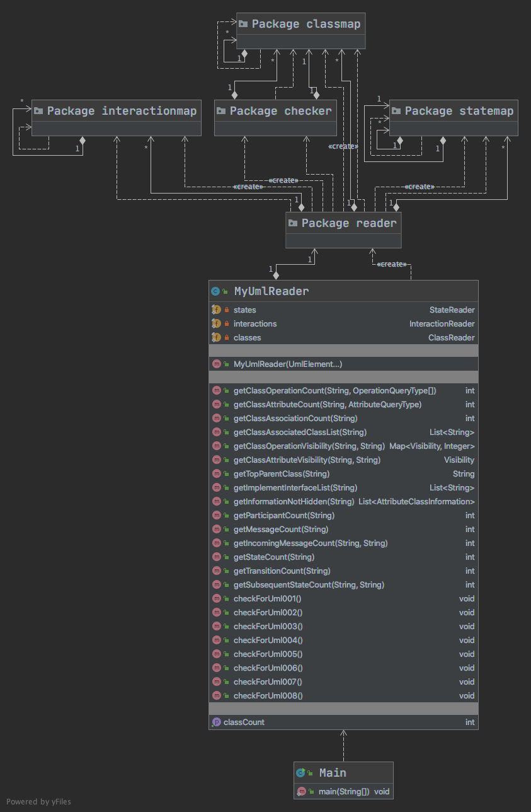
Task: Click the Package statemap folder icon
Action: point(396,111)
